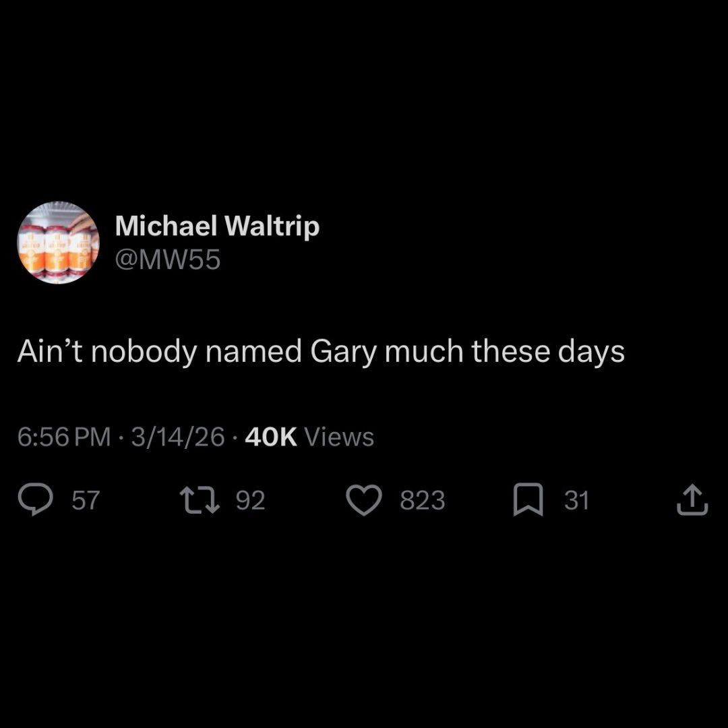Open the bold 40K view count
This screenshot has width=728, height=728.
click(271, 437)
